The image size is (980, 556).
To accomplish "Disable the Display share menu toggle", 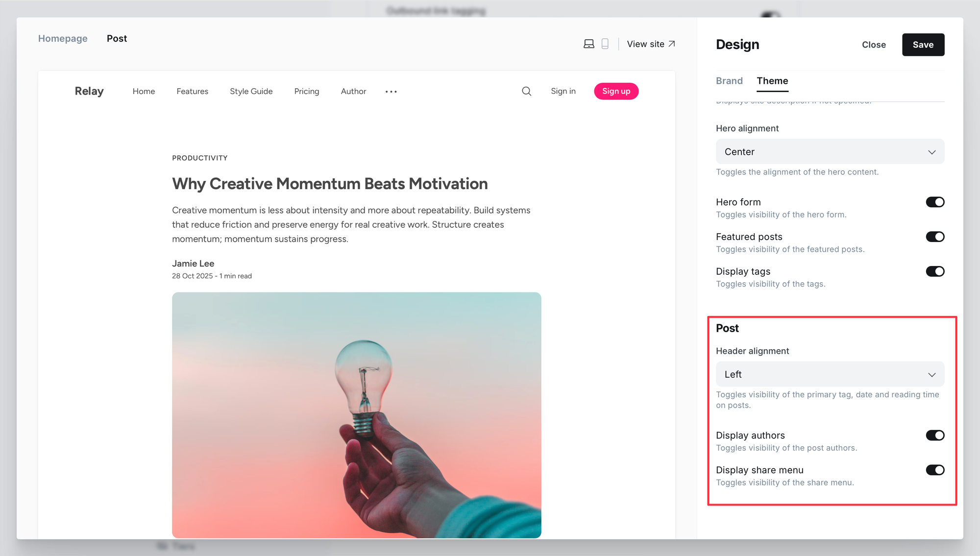I will click(934, 470).
